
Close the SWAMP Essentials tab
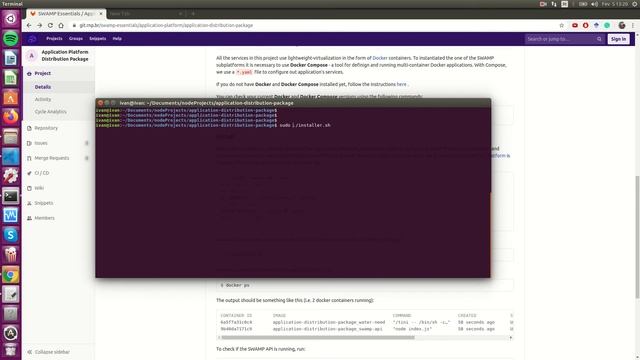pos(101,13)
